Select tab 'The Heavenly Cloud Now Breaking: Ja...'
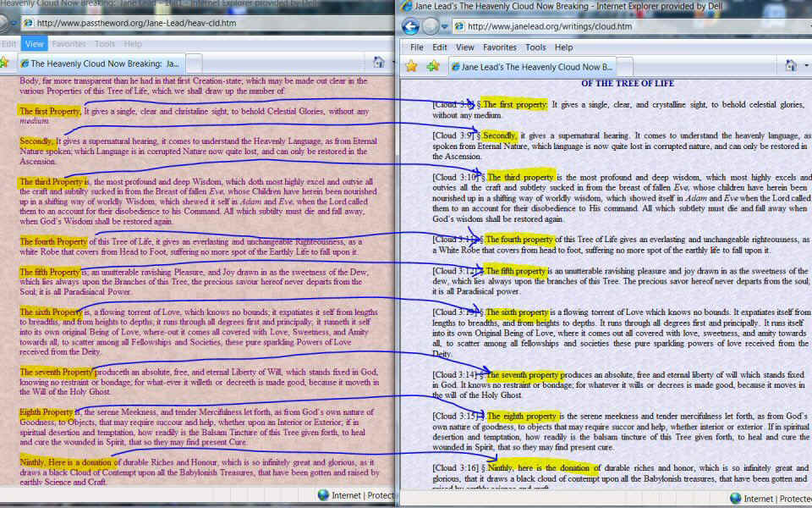 tap(101, 63)
